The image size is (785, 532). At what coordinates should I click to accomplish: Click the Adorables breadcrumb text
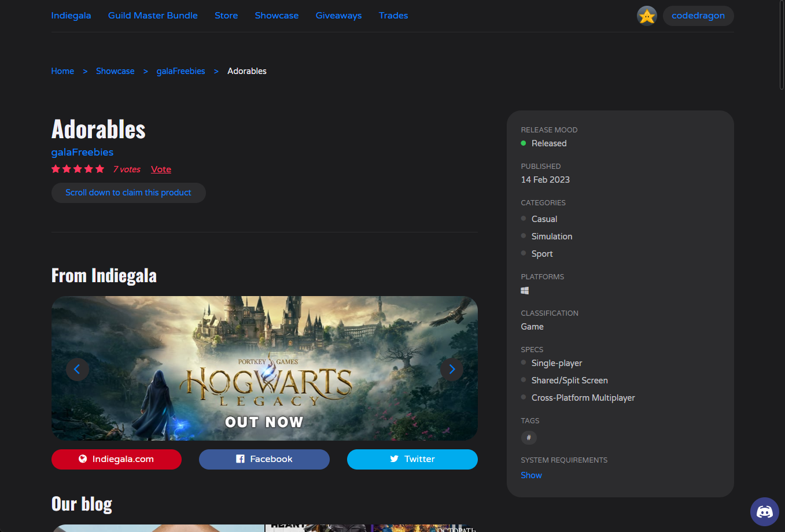pos(247,71)
